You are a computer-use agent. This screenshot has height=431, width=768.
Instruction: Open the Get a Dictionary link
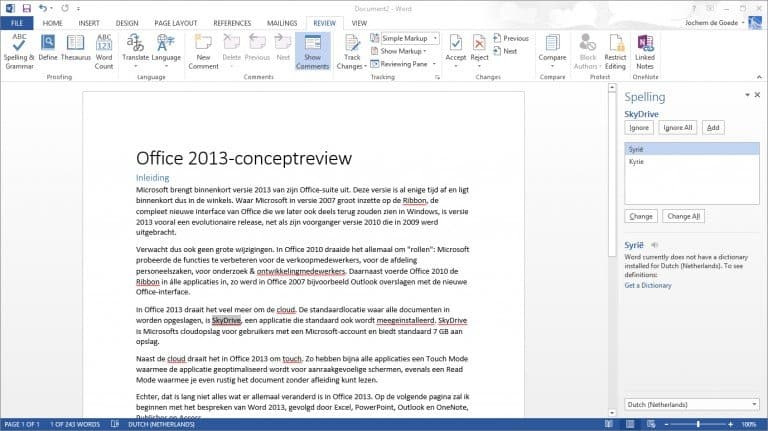[x=648, y=286]
